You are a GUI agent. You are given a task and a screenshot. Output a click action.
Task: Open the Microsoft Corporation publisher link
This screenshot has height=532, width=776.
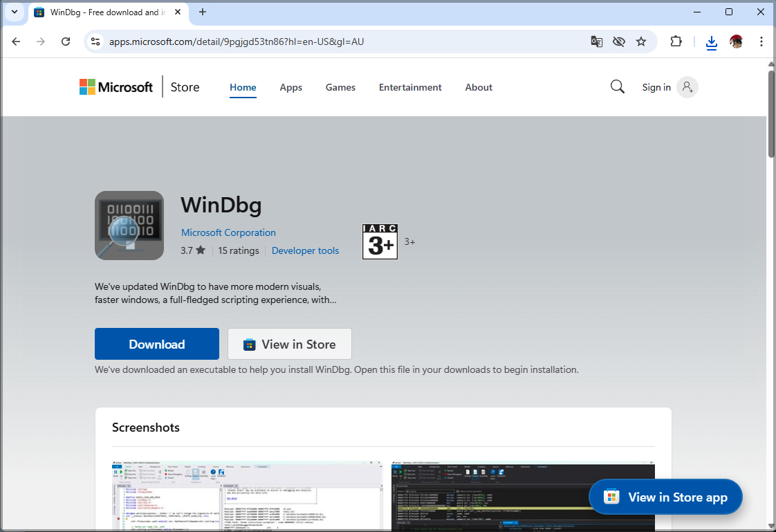pyautogui.click(x=228, y=232)
